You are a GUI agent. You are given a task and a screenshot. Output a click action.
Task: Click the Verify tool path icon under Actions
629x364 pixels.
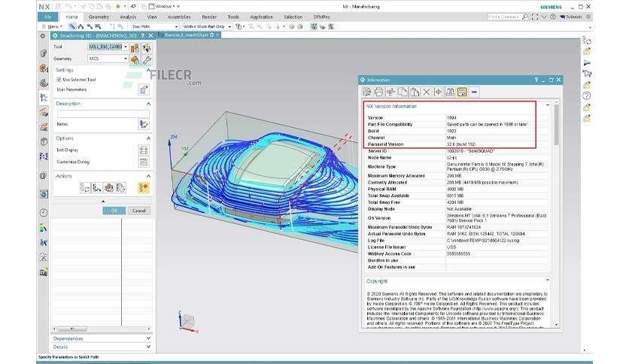coord(108,187)
